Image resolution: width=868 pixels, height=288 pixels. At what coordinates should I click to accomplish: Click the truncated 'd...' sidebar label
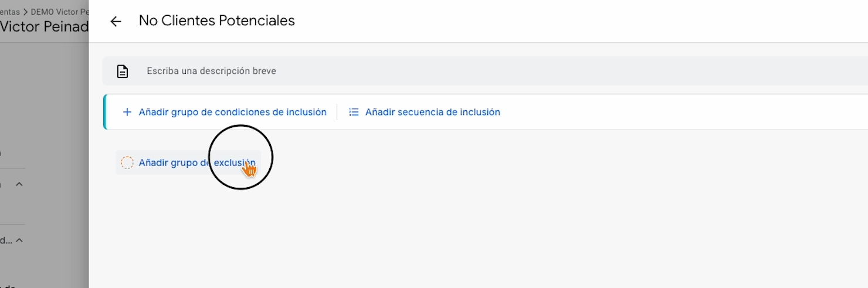tap(6, 240)
